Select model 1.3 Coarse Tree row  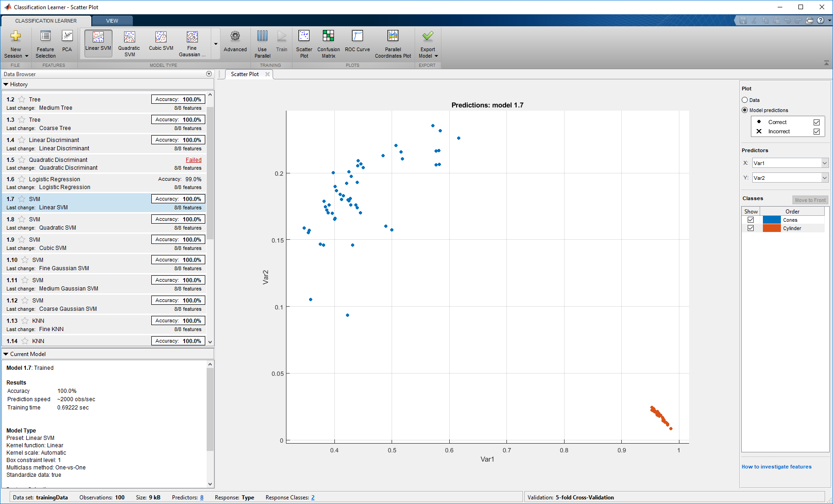104,124
